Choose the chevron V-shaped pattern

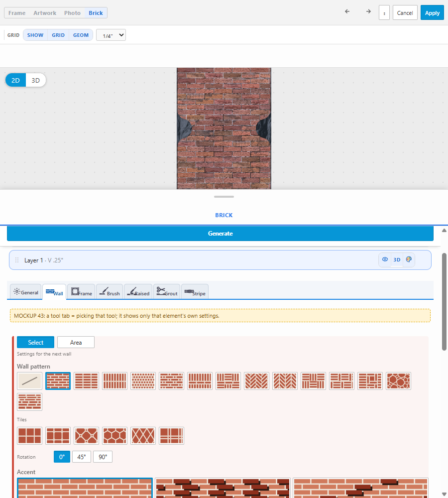[285, 381]
